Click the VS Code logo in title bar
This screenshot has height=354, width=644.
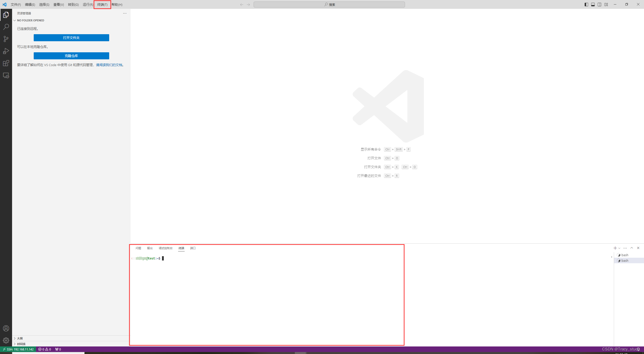(5, 5)
